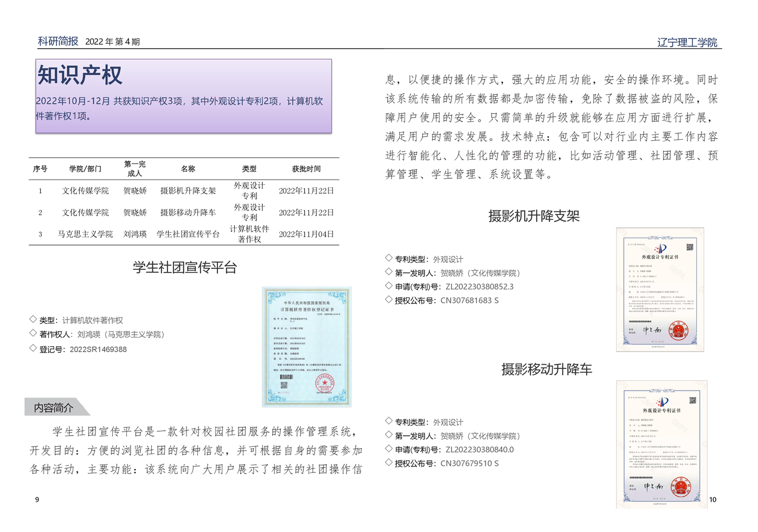This screenshot has width=758, height=532.
Task: Click the 学院/部门 table column header
Action: pos(85,169)
